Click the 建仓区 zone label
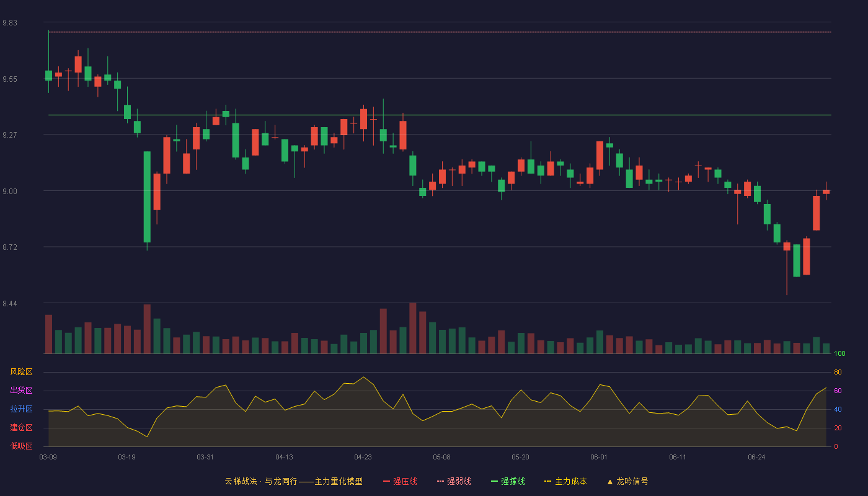 tap(21, 428)
